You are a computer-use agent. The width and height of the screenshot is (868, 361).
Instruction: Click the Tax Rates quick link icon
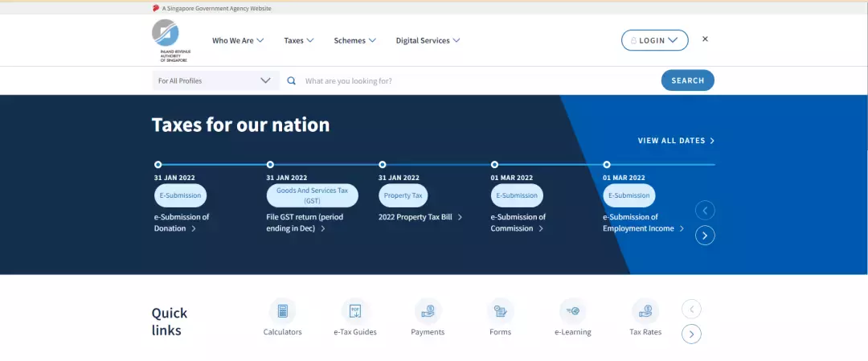click(x=645, y=311)
